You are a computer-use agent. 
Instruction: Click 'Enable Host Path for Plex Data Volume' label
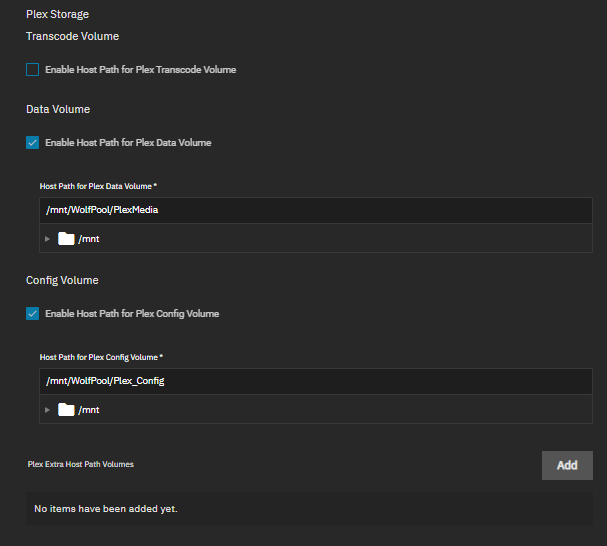pyautogui.click(x=128, y=143)
